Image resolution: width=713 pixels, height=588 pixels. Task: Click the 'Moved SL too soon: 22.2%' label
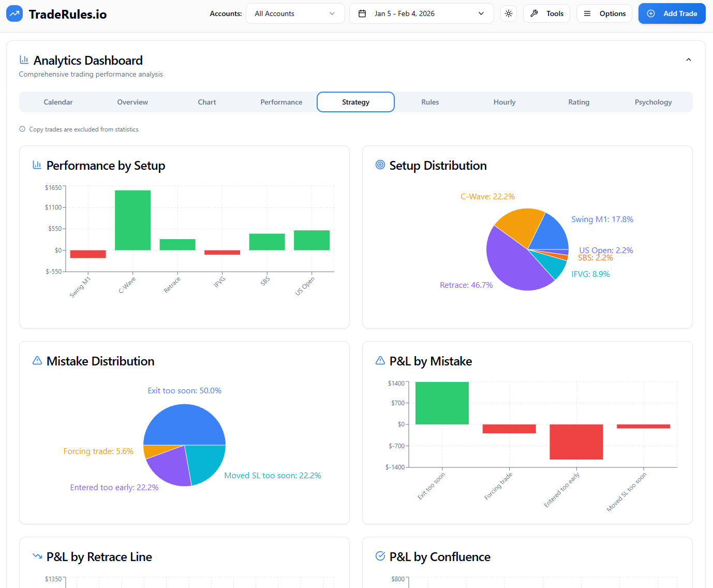pyautogui.click(x=273, y=476)
